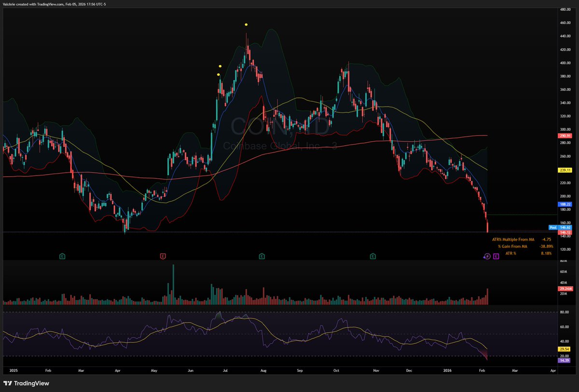This screenshot has width=579, height=392.
Task: Click the 8.18% ATR value
Action: [x=547, y=253]
